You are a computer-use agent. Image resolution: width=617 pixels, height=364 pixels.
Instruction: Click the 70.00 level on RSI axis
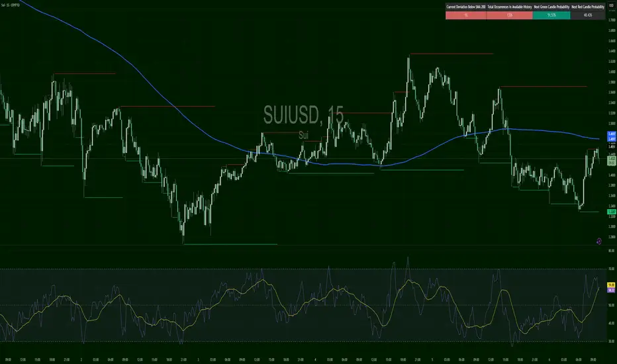[612, 269]
